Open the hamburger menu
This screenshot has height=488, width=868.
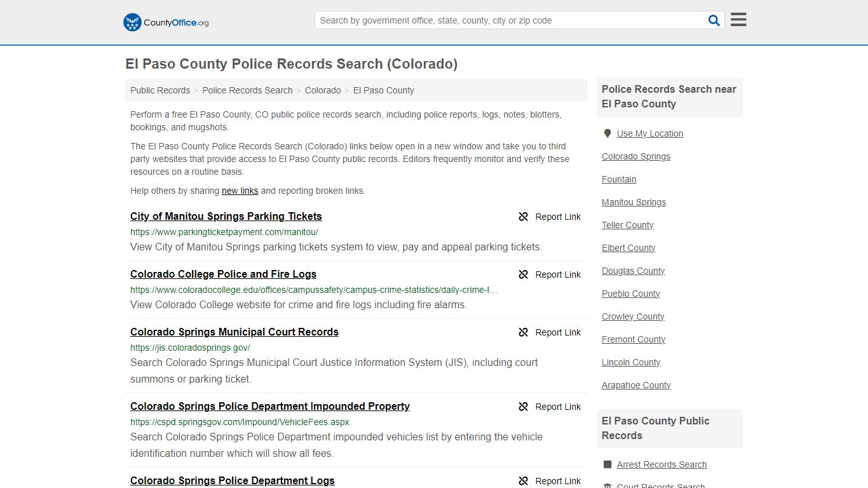[x=738, y=20]
